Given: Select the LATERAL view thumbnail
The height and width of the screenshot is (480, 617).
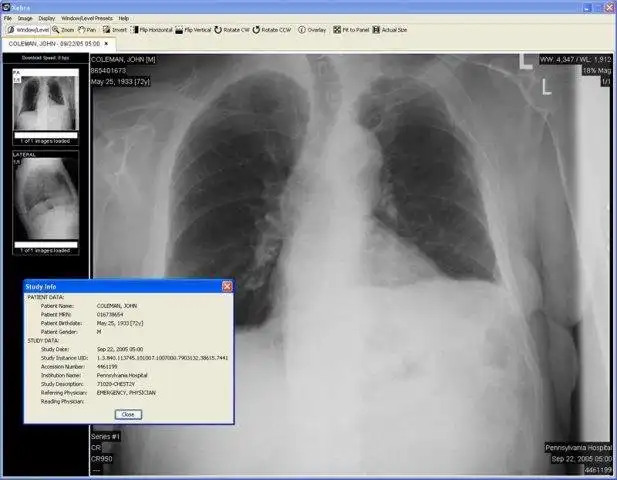Looking at the screenshot, I should pos(46,196).
